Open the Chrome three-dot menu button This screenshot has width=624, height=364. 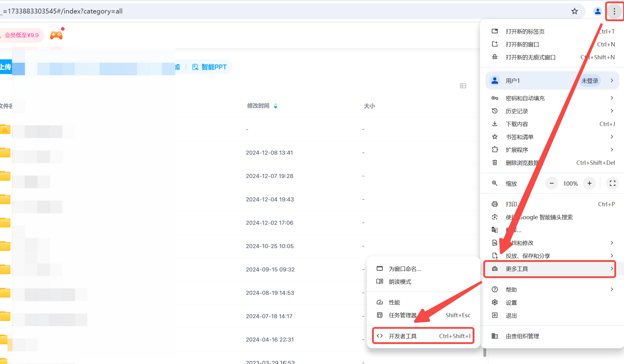coord(614,11)
